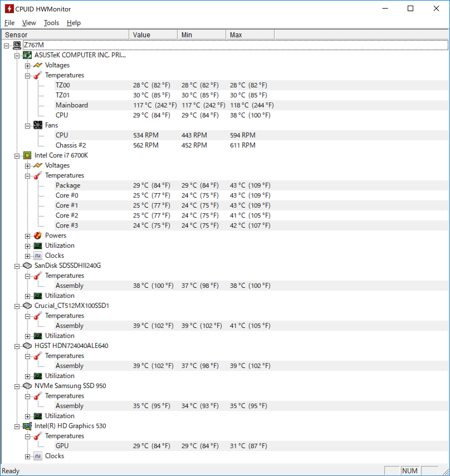Select the Core #1 row
The width and height of the screenshot is (450, 476).
click(252, 205)
